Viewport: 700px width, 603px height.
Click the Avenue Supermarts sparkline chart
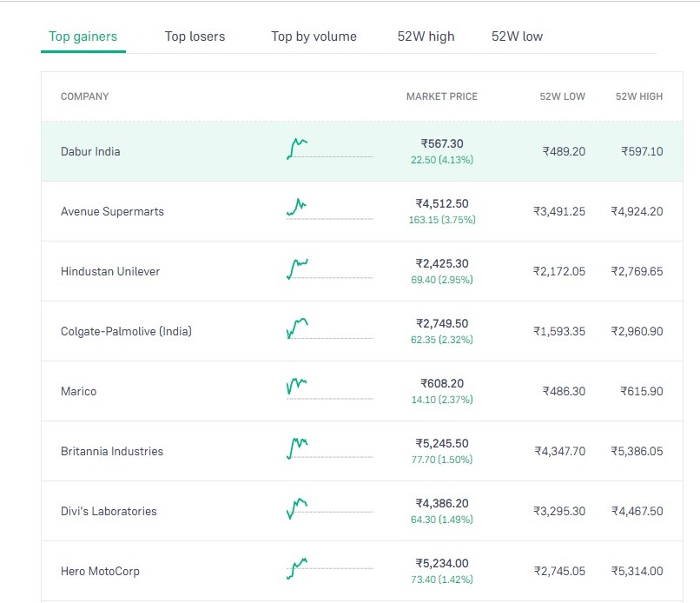point(329,209)
